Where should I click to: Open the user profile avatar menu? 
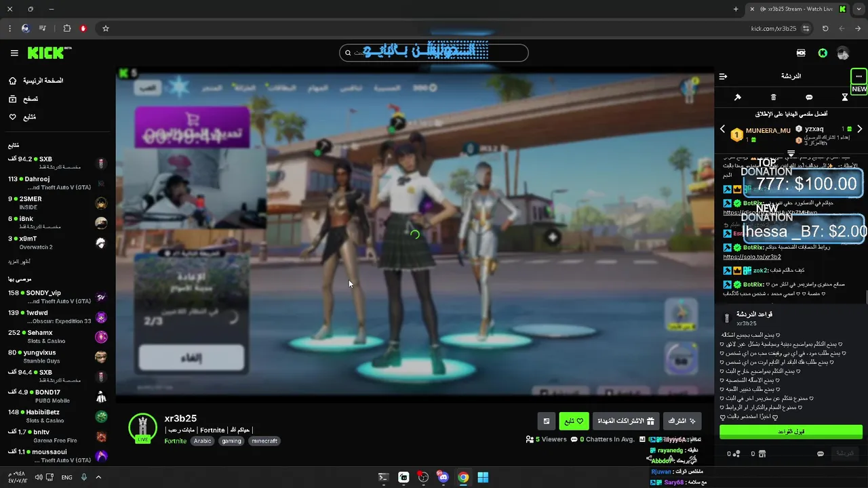coord(843,53)
